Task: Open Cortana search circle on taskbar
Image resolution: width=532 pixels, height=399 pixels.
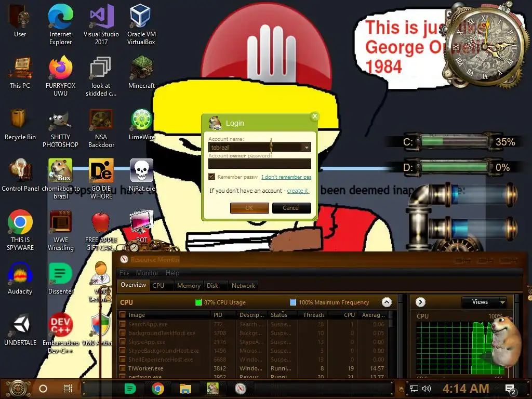Action: click(x=43, y=389)
